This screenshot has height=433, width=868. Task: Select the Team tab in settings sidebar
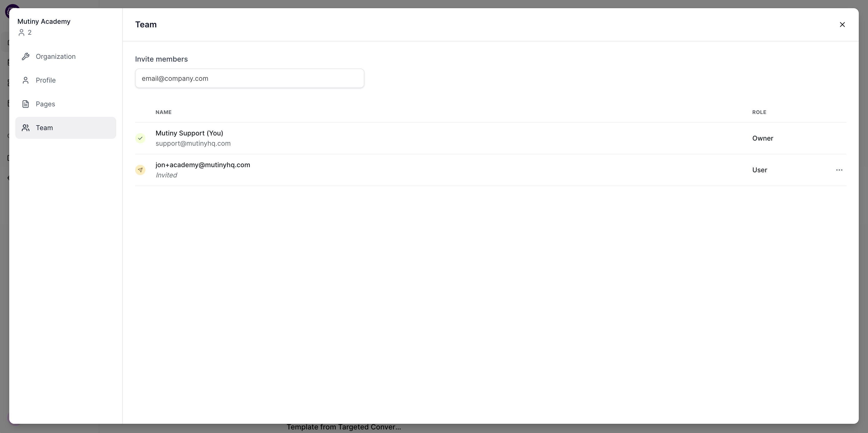[x=44, y=128]
